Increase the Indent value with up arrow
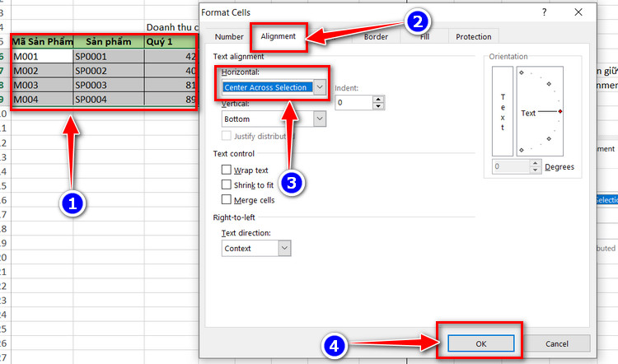The image size is (618, 364). (x=378, y=100)
